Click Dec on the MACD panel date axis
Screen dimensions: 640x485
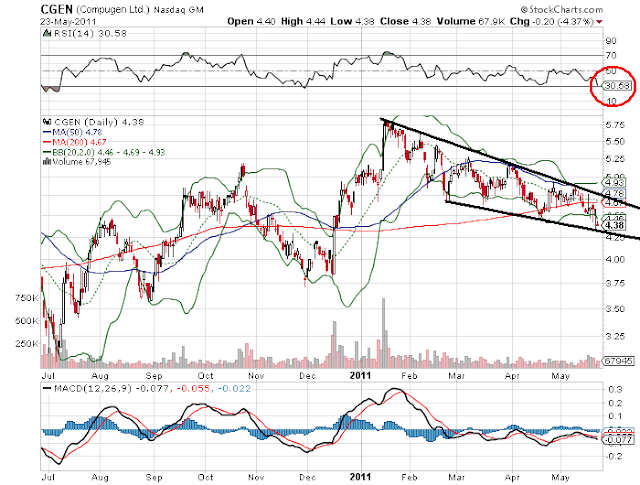coord(307,477)
